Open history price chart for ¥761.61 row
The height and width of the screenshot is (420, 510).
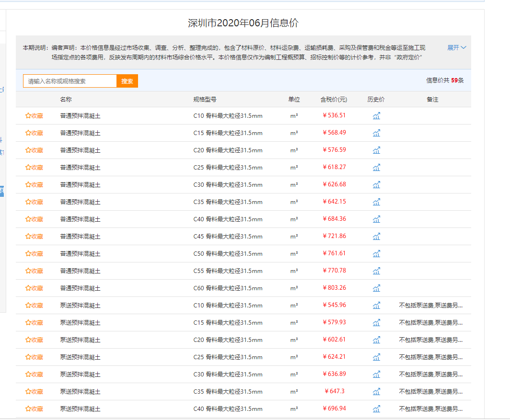(x=376, y=253)
